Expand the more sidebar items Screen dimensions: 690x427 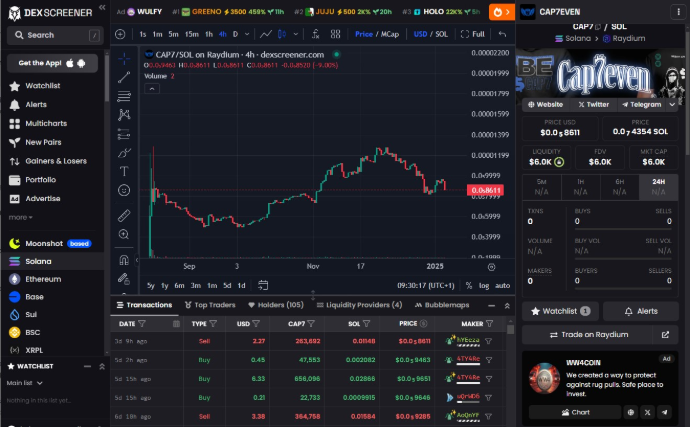(20, 217)
